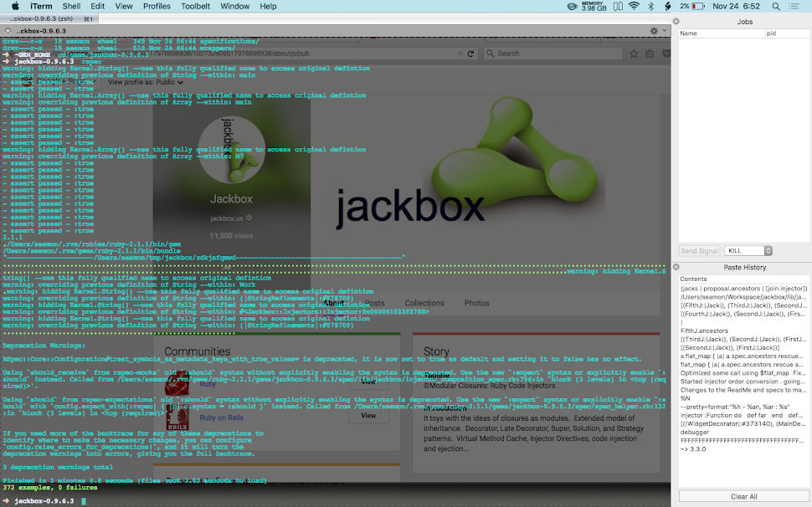Image resolution: width=812 pixels, height=507 pixels.
Task: Click the battery status indicator
Action: (692, 6)
